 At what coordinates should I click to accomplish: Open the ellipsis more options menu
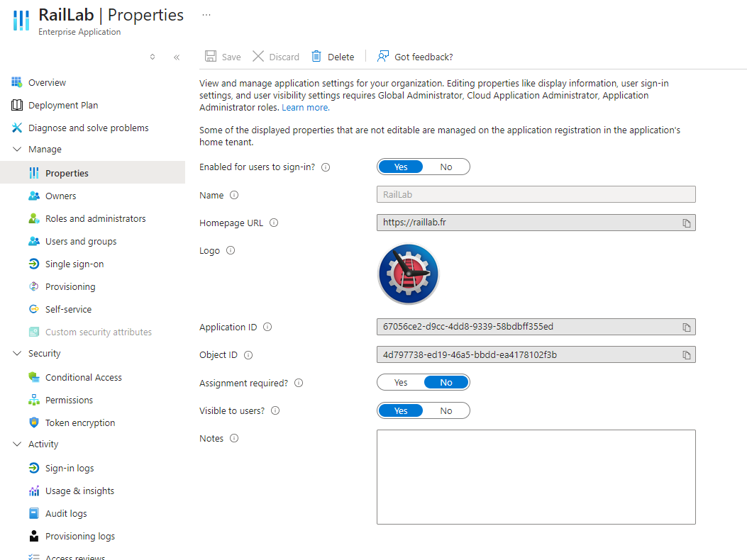pyautogui.click(x=206, y=14)
